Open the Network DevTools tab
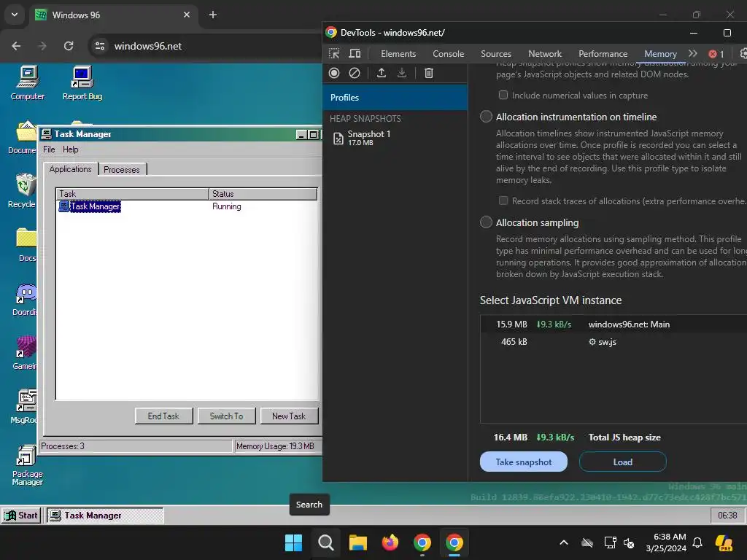This screenshot has height=560, width=747. click(545, 54)
